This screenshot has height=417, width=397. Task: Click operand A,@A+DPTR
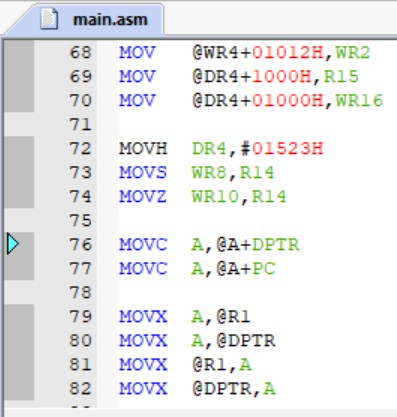point(245,245)
